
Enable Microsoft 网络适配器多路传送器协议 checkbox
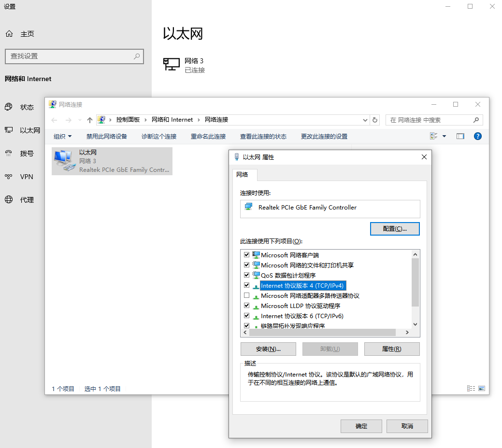coord(247,295)
